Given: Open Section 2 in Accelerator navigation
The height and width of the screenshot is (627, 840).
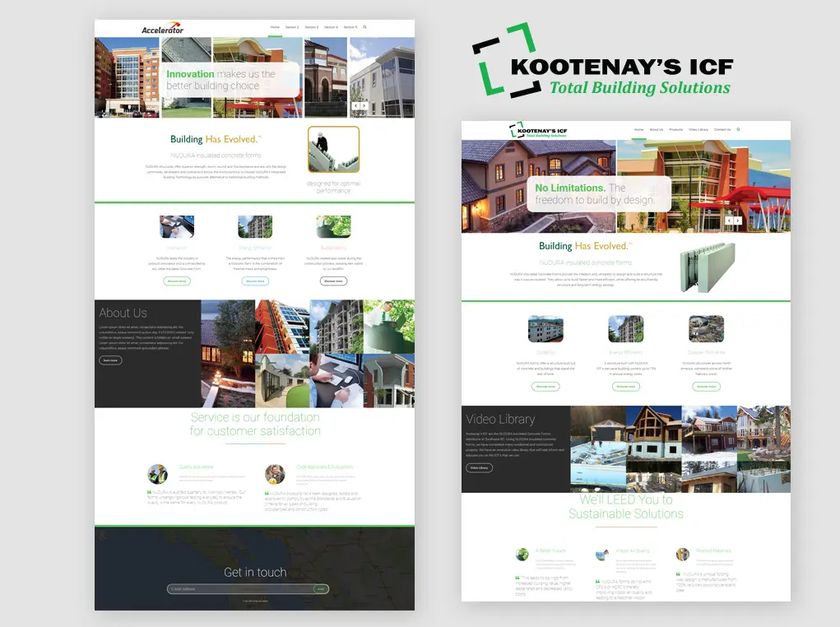Looking at the screenshot, I should [292, 27].
